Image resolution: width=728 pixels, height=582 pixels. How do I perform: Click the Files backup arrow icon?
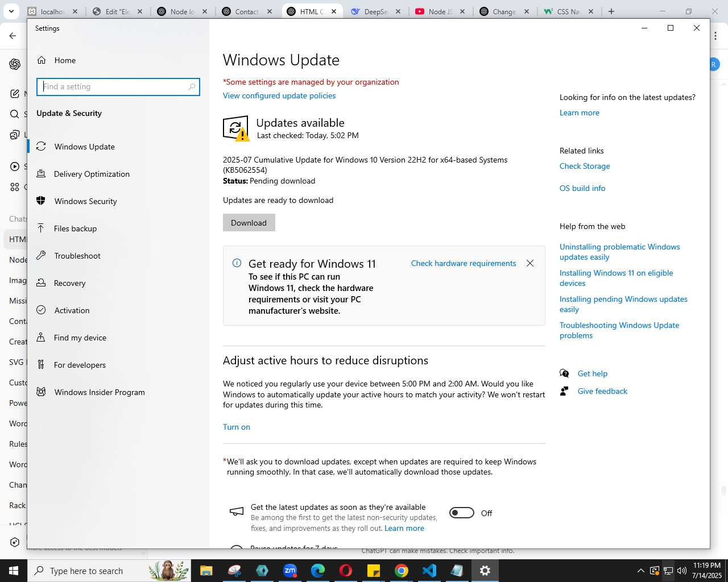coord(41,228)
